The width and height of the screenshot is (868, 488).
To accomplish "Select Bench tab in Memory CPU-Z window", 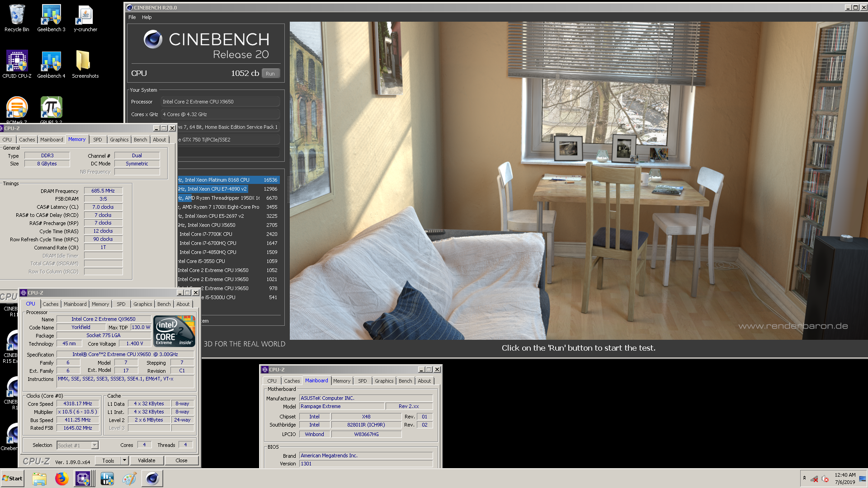I will [x=140, y=140].
